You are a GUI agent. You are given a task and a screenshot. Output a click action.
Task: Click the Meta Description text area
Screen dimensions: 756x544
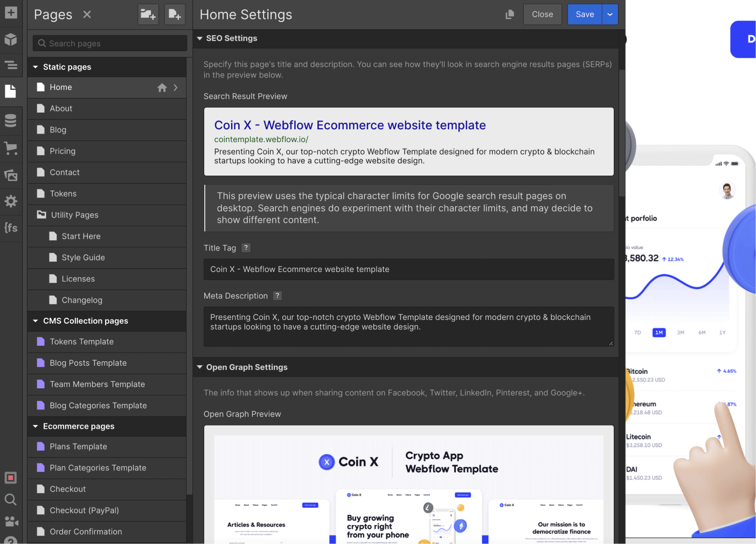(409, 326)
